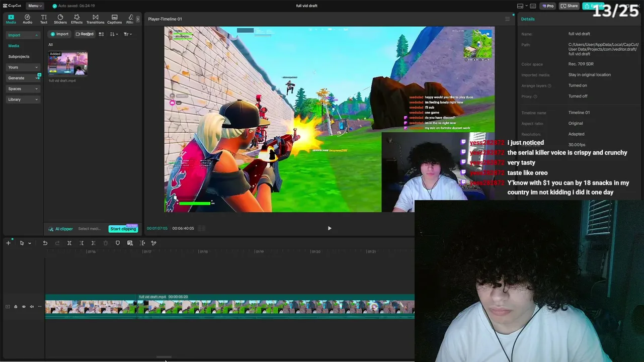
Task: Open the player panel menu icon
Action: click(x=507, y=19)
